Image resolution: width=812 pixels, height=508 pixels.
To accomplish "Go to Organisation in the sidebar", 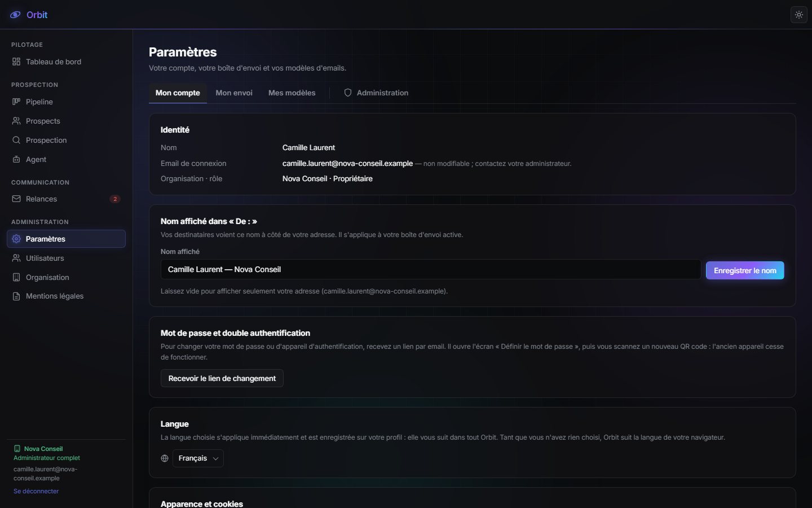I will (66, 277).
